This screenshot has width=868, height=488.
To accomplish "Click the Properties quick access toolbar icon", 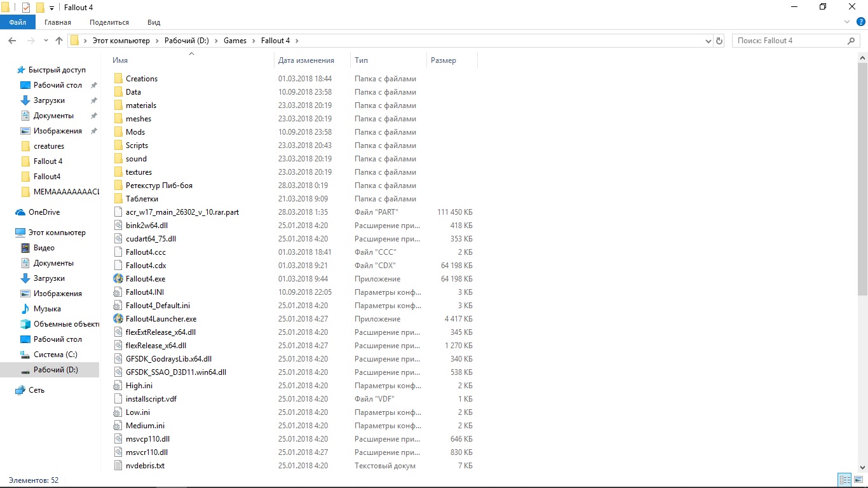I will click(x=26, y=7).
